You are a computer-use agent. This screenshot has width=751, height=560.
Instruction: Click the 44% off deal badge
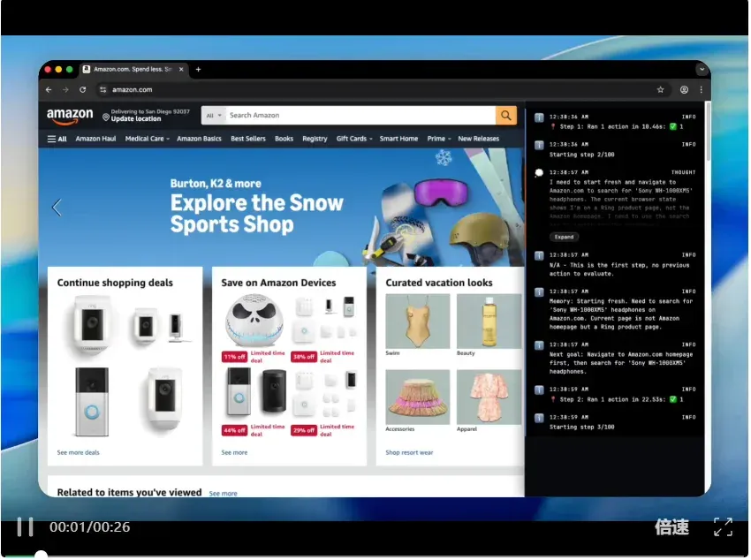click(234, 430)
